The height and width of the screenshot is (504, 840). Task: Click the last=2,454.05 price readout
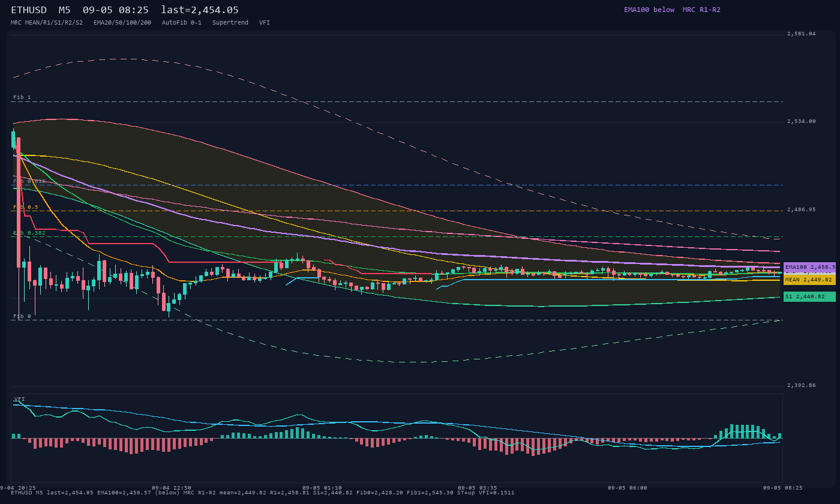click(200, 10)
